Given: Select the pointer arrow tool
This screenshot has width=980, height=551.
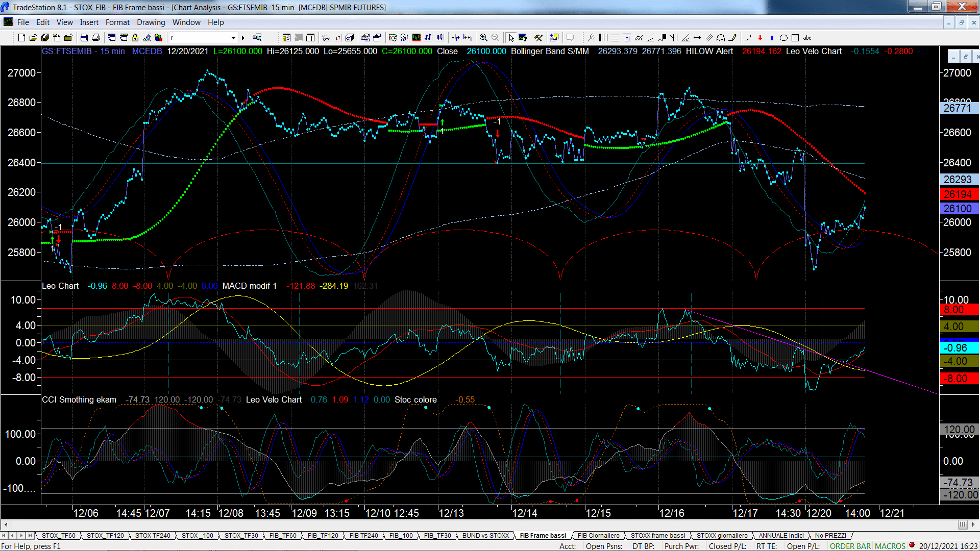Looking at the screenshot, I should point(511,38).
